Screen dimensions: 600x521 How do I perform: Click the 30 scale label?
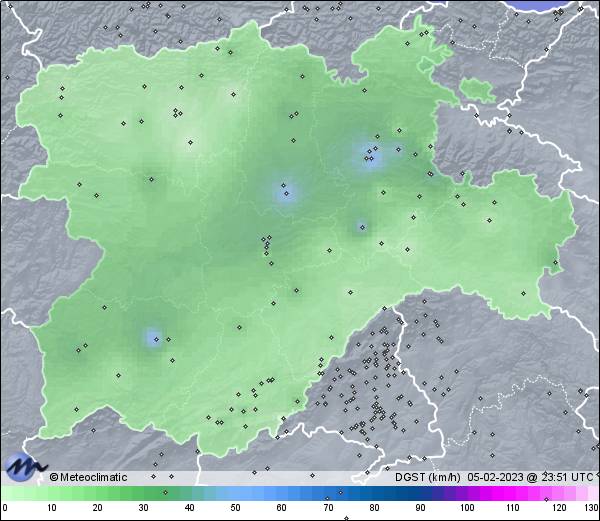(x=143, y=508)
